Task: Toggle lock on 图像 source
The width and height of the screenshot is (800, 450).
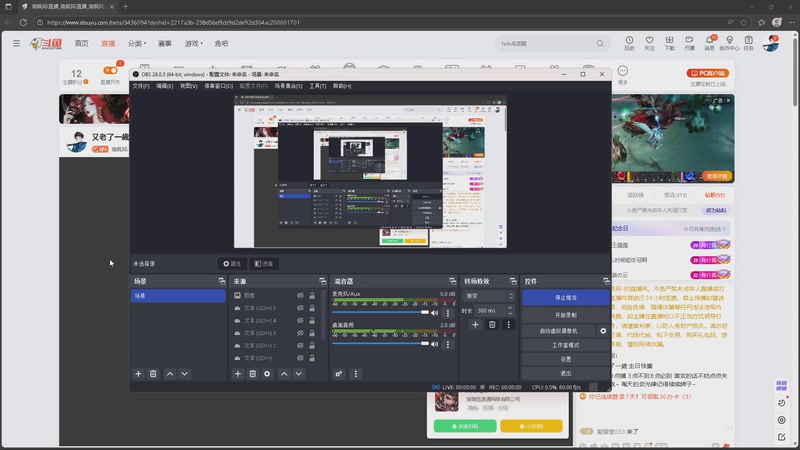Action: tap(312, 295)
